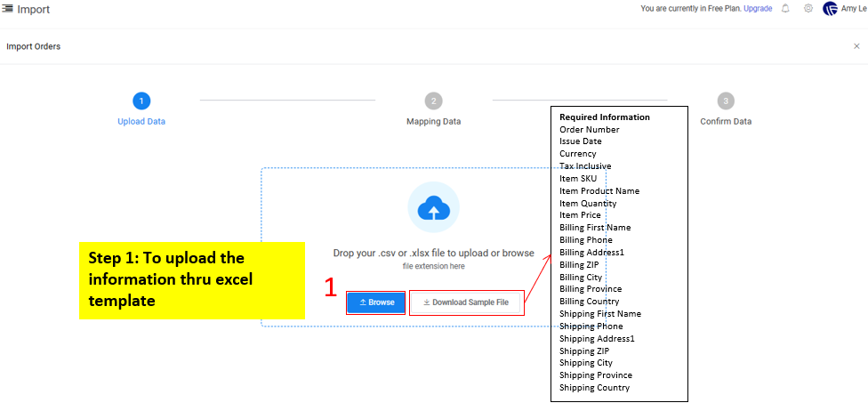Image resolution: width=868 pixels, height=403 pixels.
Task: Open the settings gear icon
Action: [808, 8]
